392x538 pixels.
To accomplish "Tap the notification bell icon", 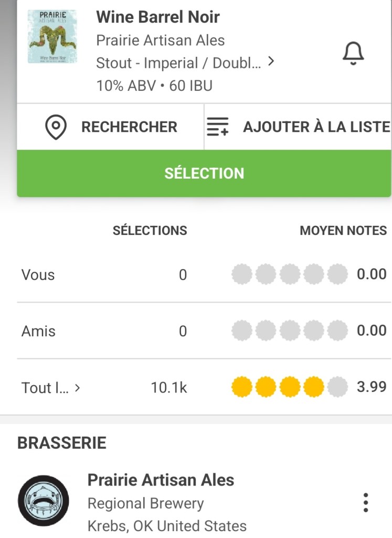I will tap(353, 54).
